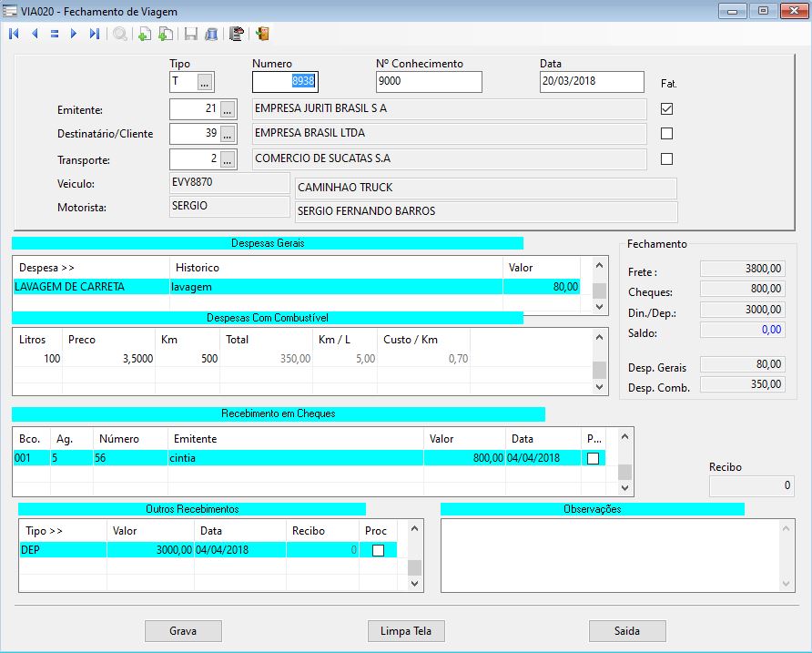This screenshot has width=812, height=653.
Task: Click the exit door icon in toolbar
Action: point(262,34)
